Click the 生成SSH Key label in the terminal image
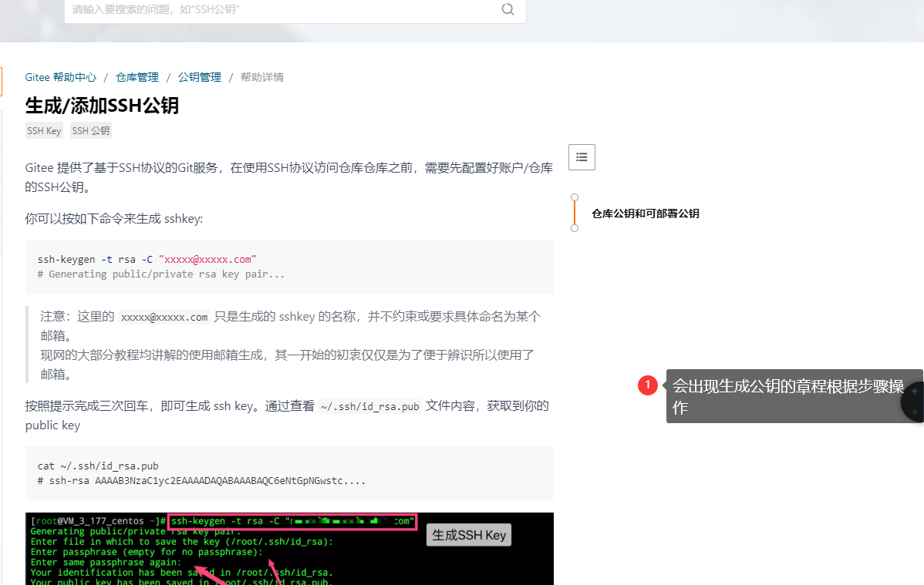 click(x=468, y=534)
